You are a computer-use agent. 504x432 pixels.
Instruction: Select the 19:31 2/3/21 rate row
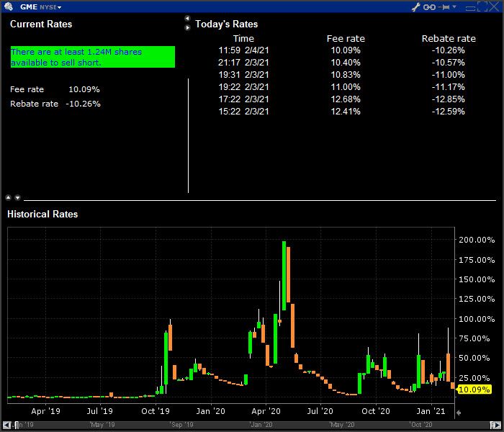click(341, 75)
